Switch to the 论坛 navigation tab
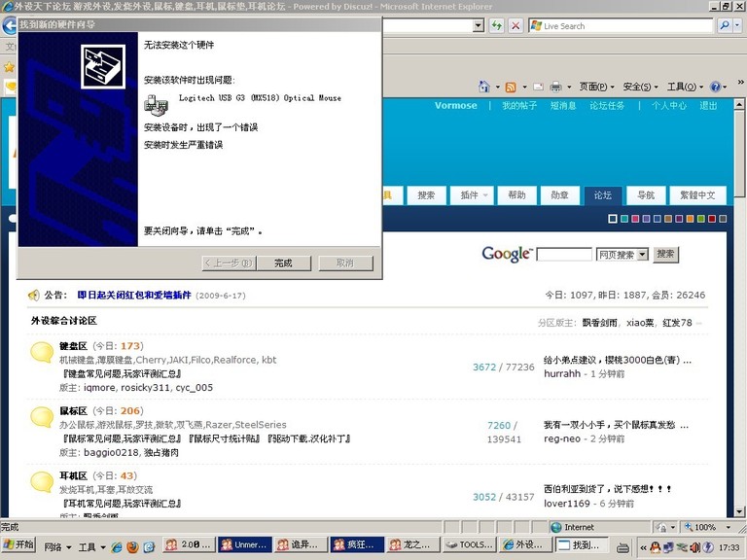The height and width of the screenshot is (560, 747). coord(603,195)
